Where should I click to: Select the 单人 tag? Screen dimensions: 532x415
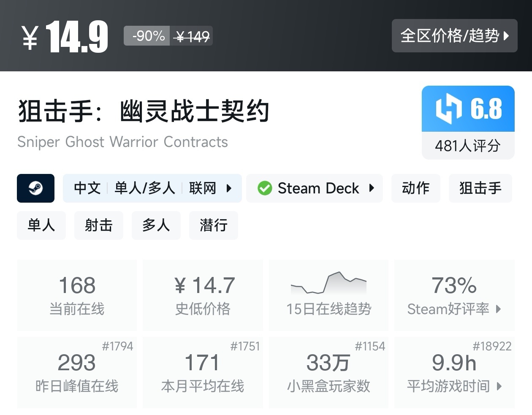coord(41,225)
